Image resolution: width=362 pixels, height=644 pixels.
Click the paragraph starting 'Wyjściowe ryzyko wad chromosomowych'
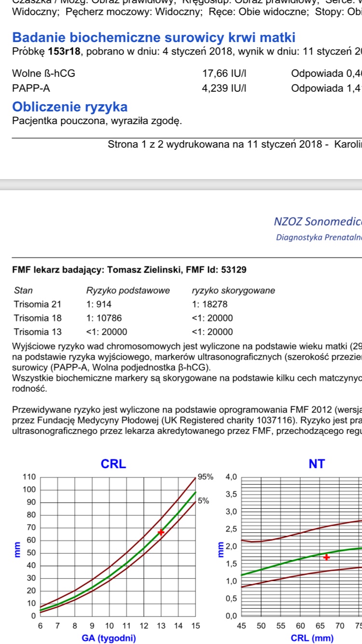(187, 357)
